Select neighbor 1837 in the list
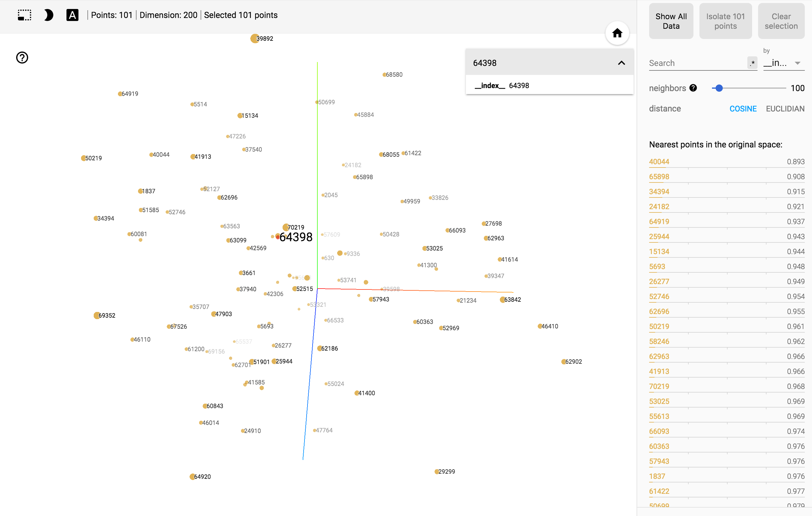The width and height of the screenshot is (812, 516). (x=727, y=476)
